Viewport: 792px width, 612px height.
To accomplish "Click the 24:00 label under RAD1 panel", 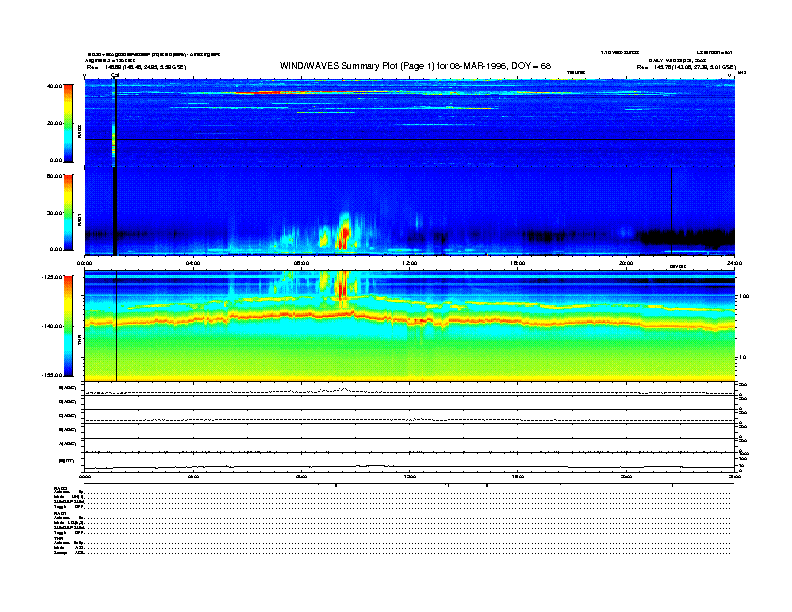I will point(734,263).
